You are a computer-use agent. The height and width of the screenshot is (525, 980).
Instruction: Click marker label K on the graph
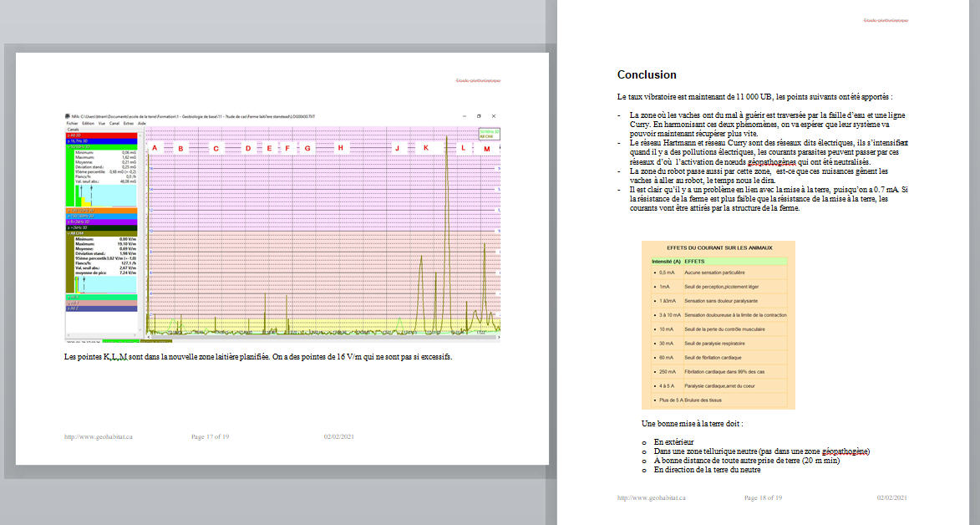[x=426, y=148]
